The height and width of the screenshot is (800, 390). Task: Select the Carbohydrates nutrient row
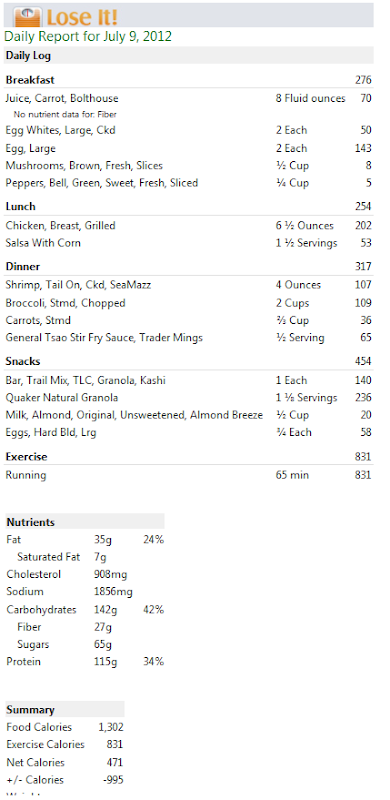[x=85, y=610]
